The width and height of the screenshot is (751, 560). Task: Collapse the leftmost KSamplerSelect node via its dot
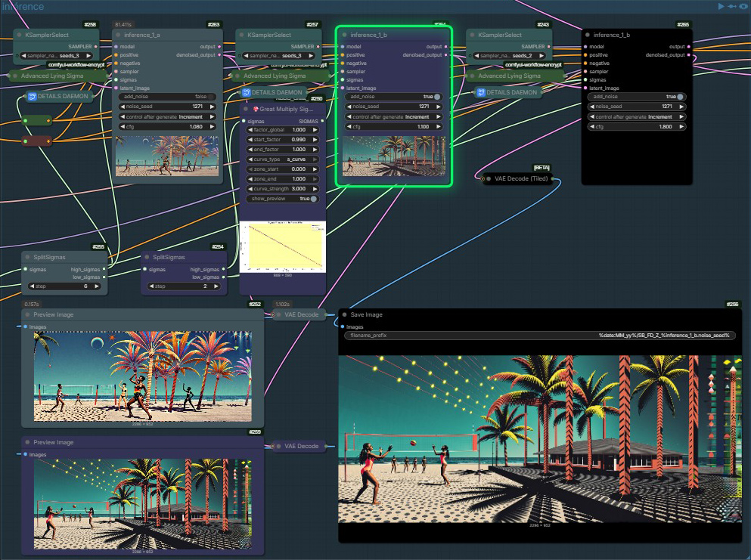click(18, 34)
